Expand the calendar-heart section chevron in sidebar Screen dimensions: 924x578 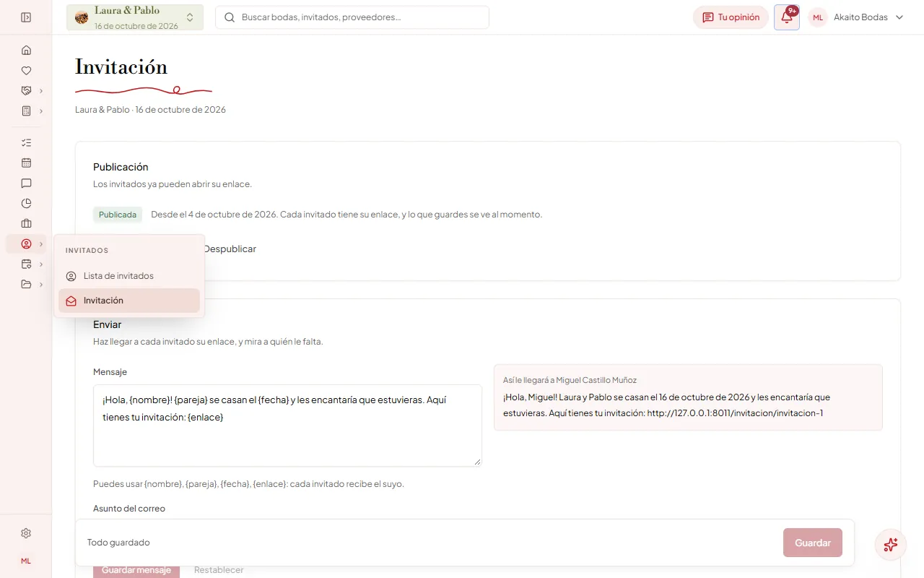pos(41,264)
